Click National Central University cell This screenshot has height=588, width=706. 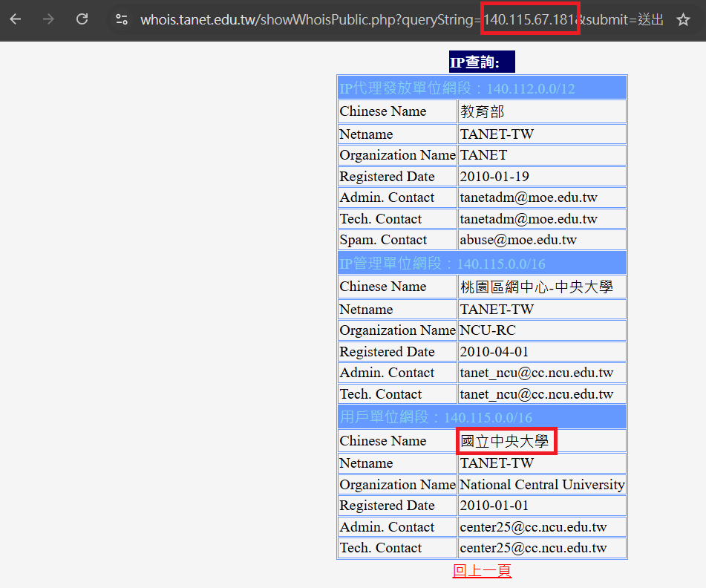542,485
